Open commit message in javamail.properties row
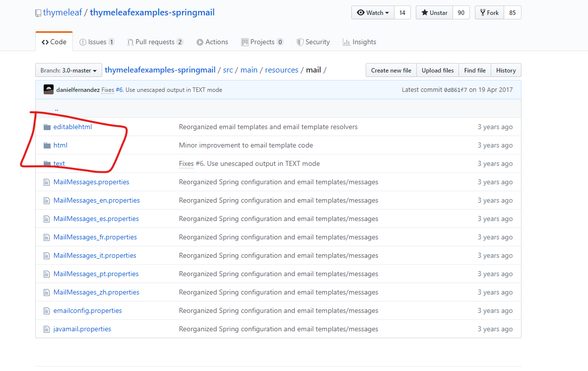 pyautogui.click(x=279, y=329)
